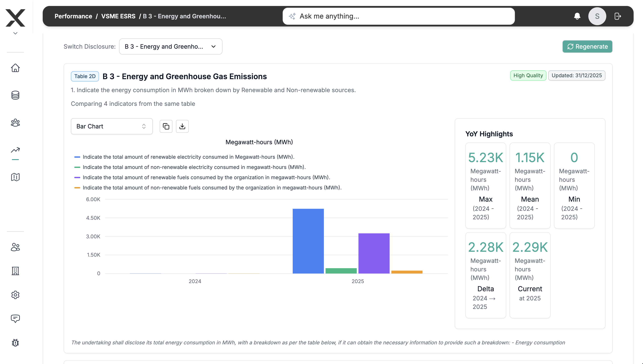Open the Switch Disclosure dropdown
This screenshot has height=364, width=643.
(x=171, y=47)
